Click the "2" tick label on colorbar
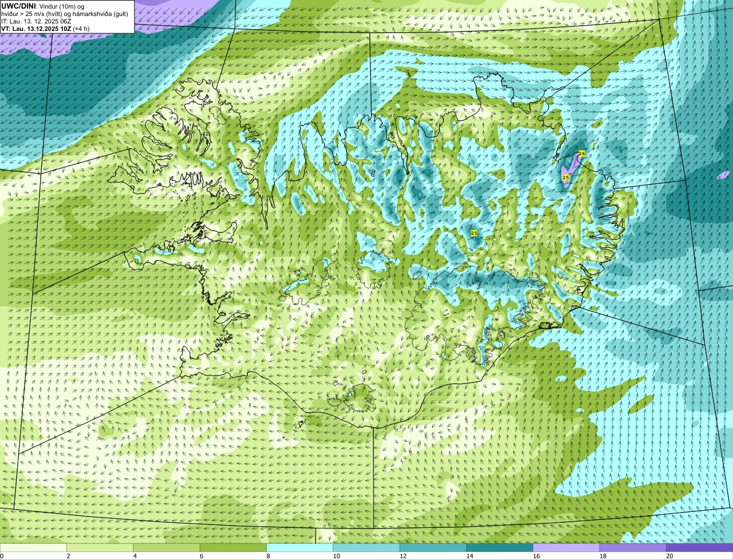Image resolution: width=733 pixels, height=560 pixels. 68,556
